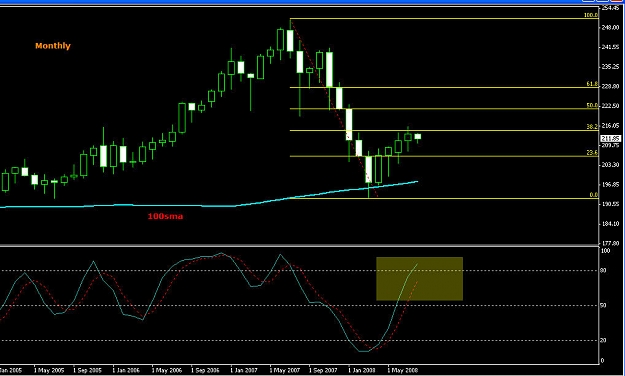This screenshot has width=625, height=376.
Task: Click the oscillator scale value 50
Action: [x=603, y=305]
